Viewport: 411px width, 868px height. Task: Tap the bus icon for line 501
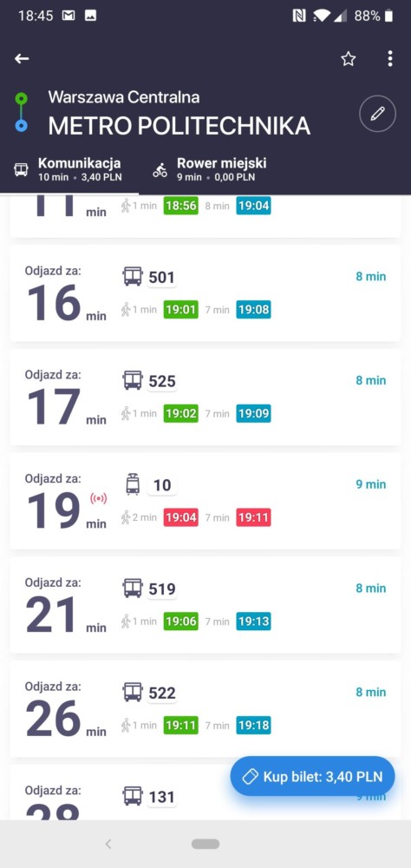[133, 276]
